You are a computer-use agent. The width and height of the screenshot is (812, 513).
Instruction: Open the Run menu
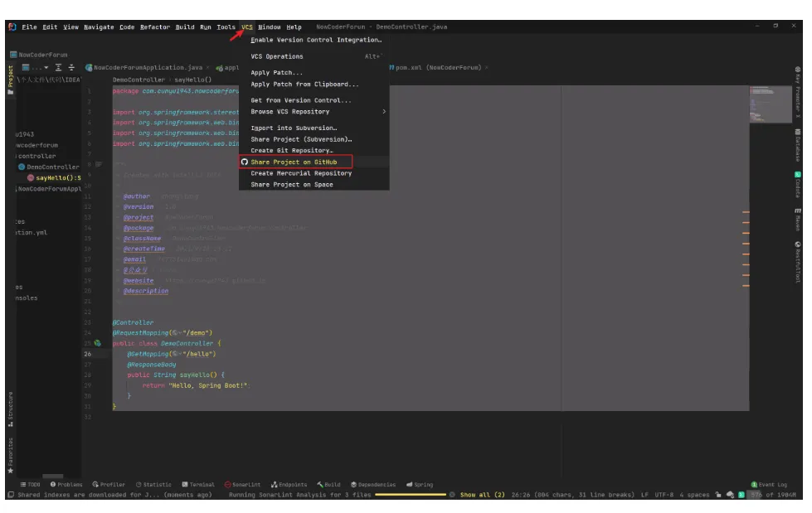(206, 27)
